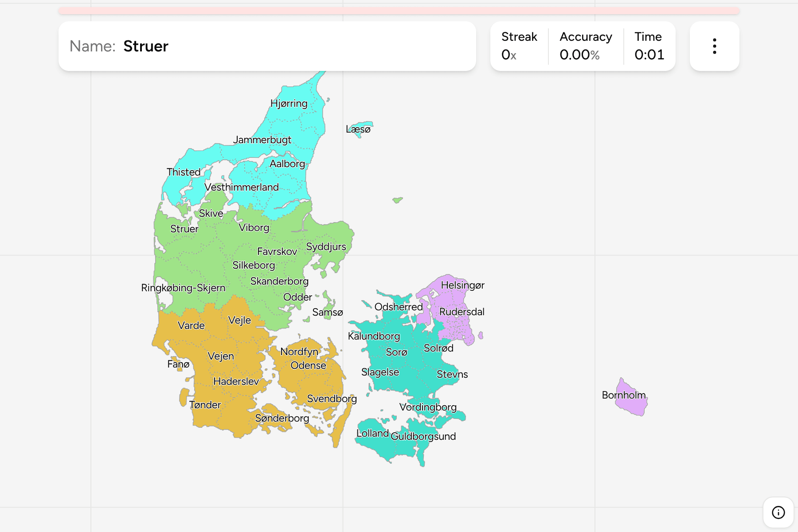The width and height of the screenshot is (798, 532).
Task: Click the Skive label
Action: pos(211,213)
